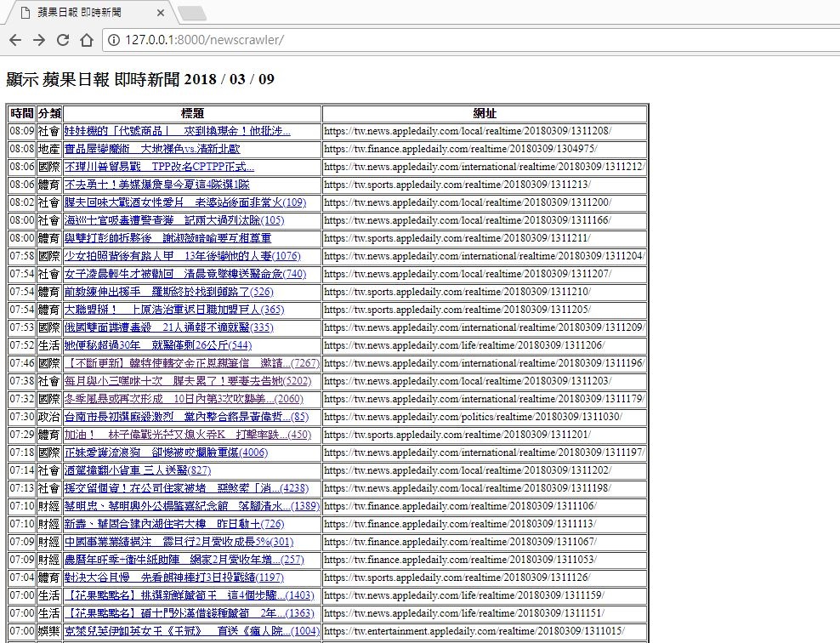Click the finance URL ending in 1311067/

click(461, 542)
